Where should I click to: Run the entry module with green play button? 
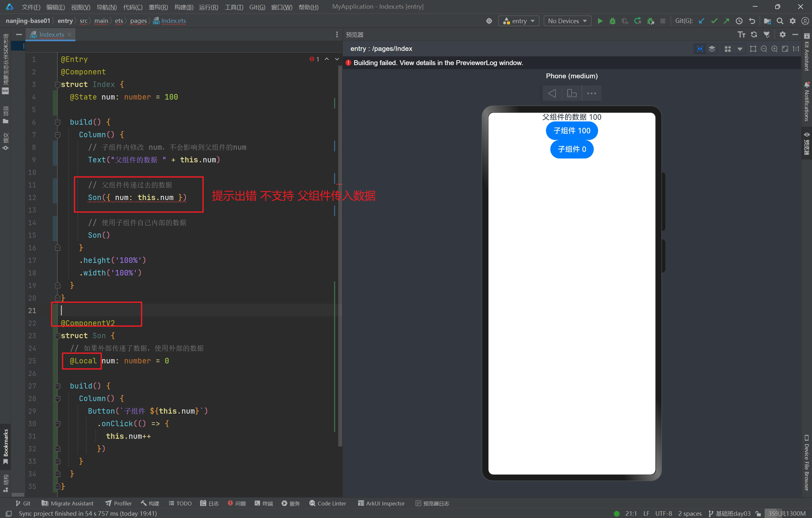click(x=600, y=21)
